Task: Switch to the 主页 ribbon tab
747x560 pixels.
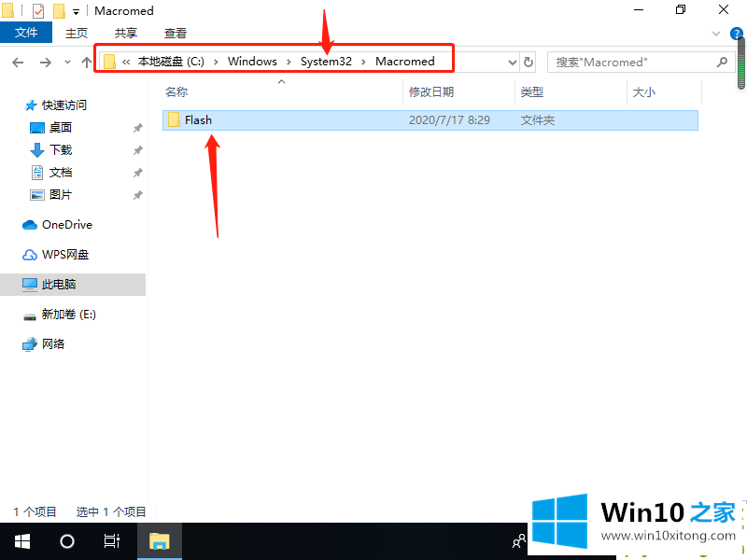Action: click(77, 33)
